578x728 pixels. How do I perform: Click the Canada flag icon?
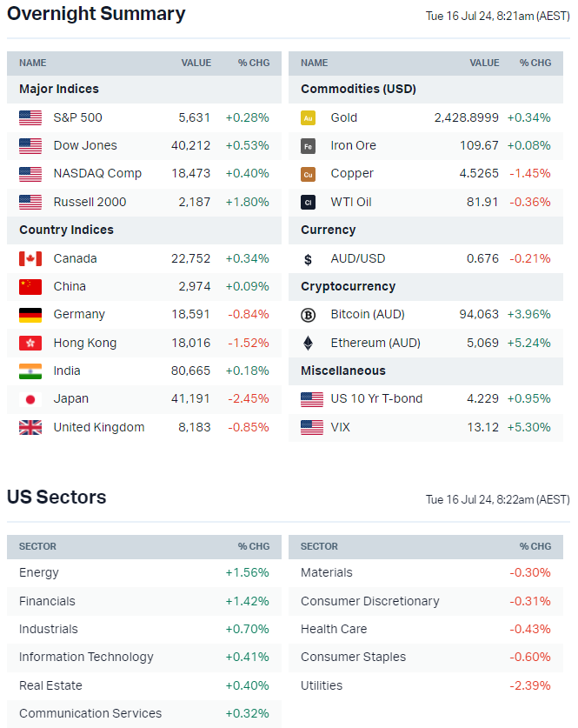(x=30, y=258)
